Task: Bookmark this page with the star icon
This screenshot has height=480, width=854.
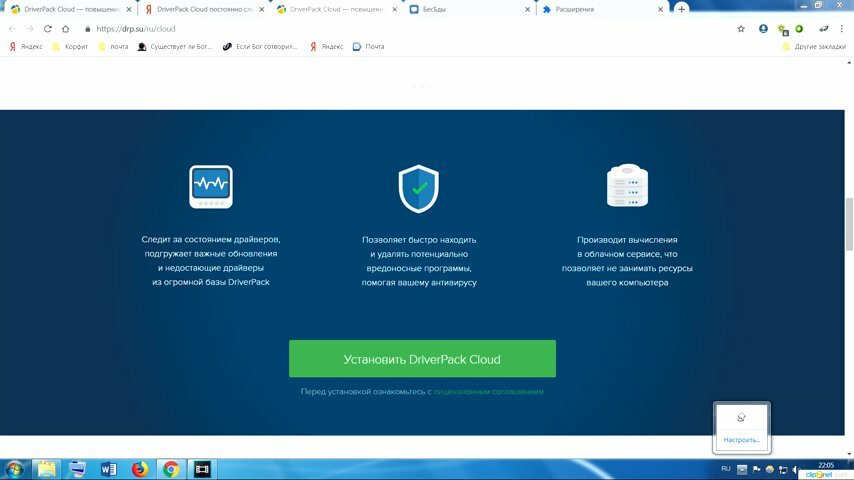Action: point(741,29)
